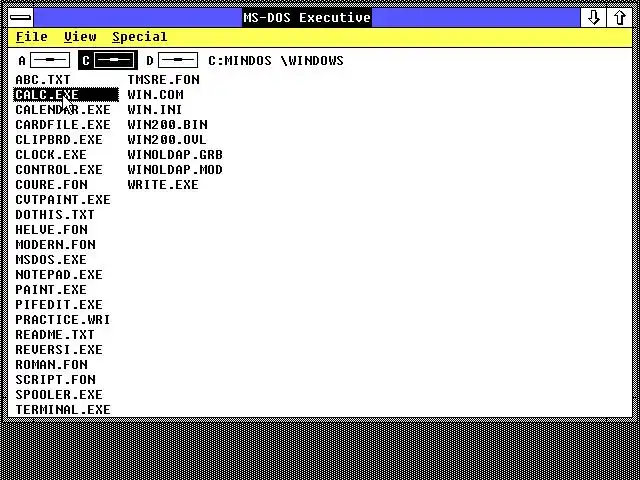Select CALENDAR.EXE file
The image size is (640, 480).
pos(63,110)
